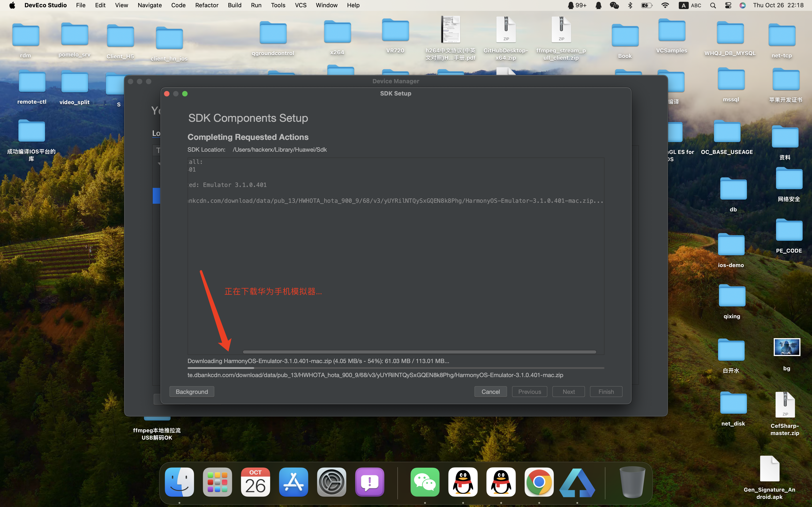This screenshot has height=507, width=812.
Task: Select the CefSharp-master.zip desktop file
Action: (785, 405)
